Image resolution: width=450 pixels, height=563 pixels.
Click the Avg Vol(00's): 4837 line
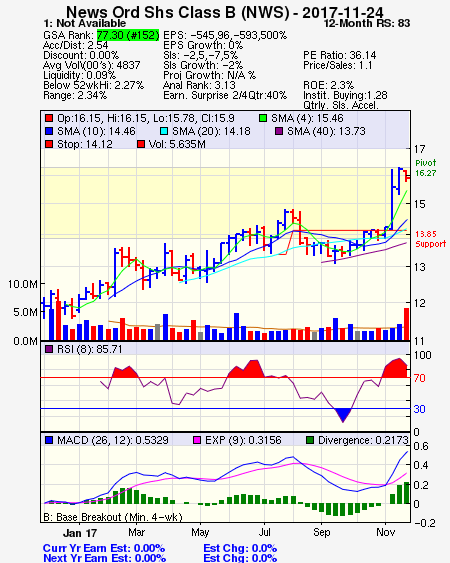[92, 65]
